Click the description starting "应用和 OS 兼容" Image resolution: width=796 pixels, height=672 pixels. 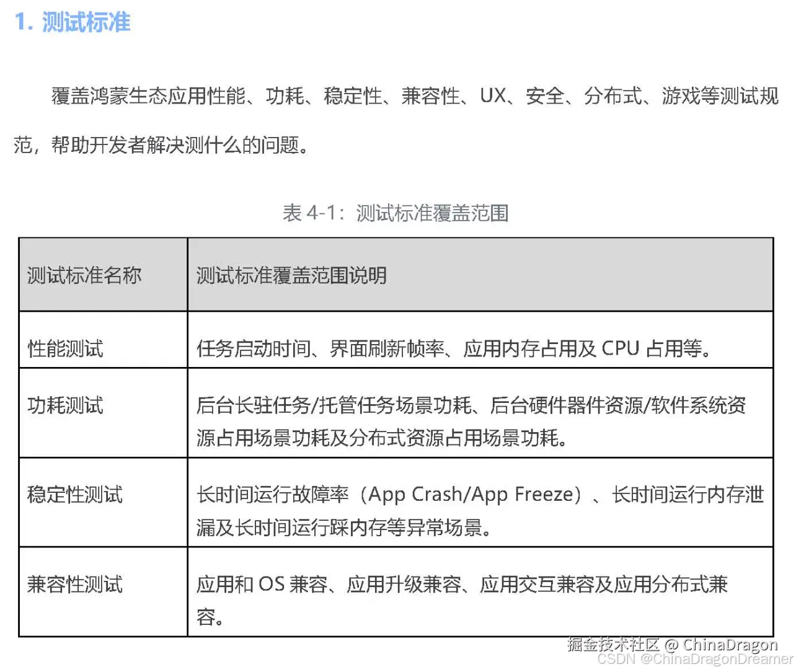click(x=462, y=600)
